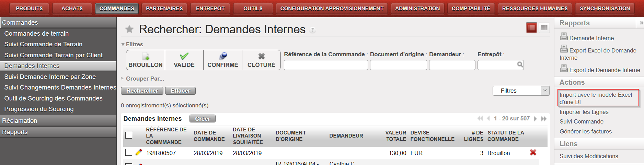644x165 pixels.
Task: Toggle the Confirmé filter
Action: tap(223, 60)
